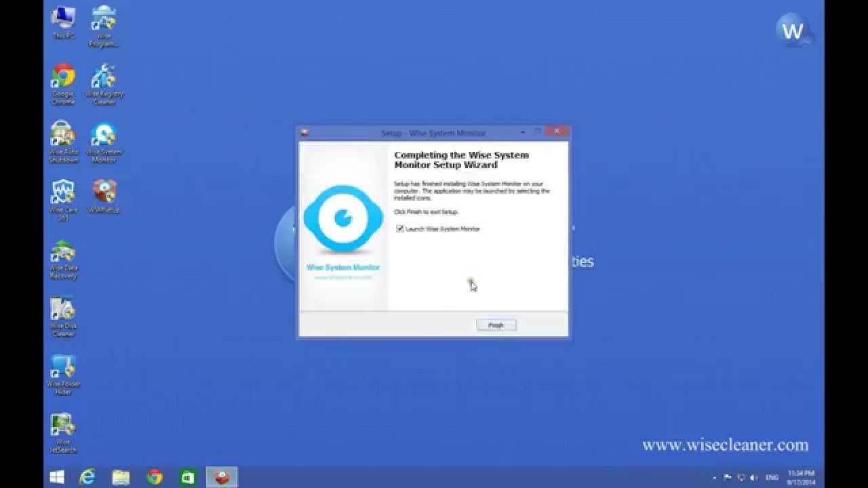Open the taskbar clock and date
This screenshot has width=868, height=488.
[801, 477]
